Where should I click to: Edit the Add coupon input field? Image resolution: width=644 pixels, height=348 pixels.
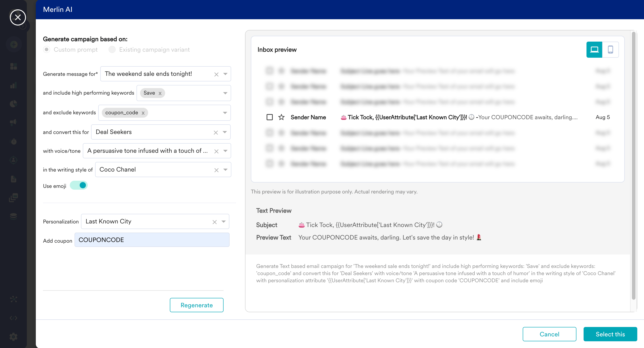click(152, 240)
